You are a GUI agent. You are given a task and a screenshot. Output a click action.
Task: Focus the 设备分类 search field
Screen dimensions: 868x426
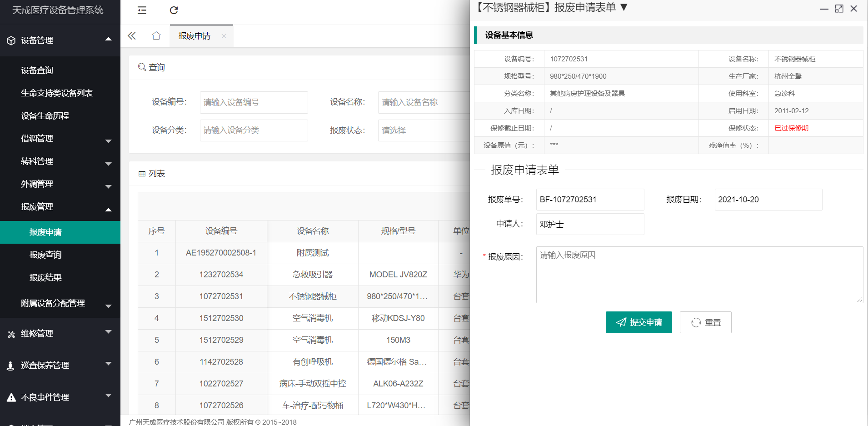point(254,130)
